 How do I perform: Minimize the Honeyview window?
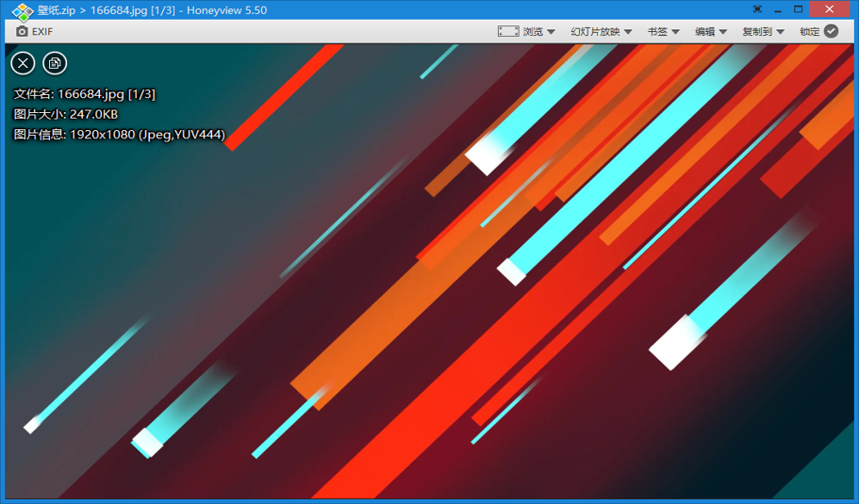[x=778, y=9]
